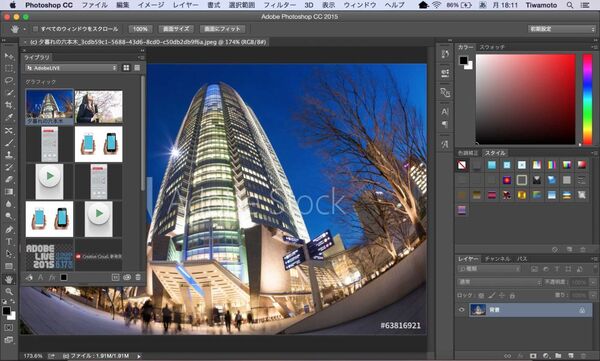Toggle lock all padlock in Layers panel
Screen dimensions: 600x361
[512, 295]
